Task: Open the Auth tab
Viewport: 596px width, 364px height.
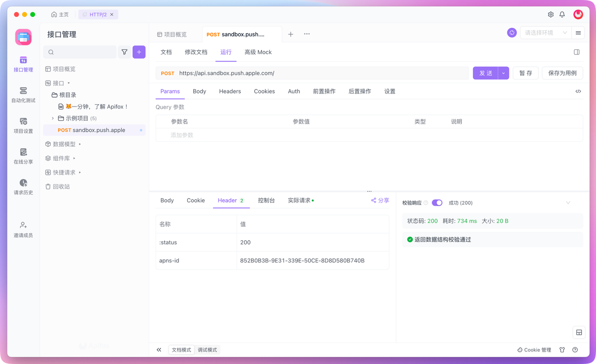Action: click(294, 91)
